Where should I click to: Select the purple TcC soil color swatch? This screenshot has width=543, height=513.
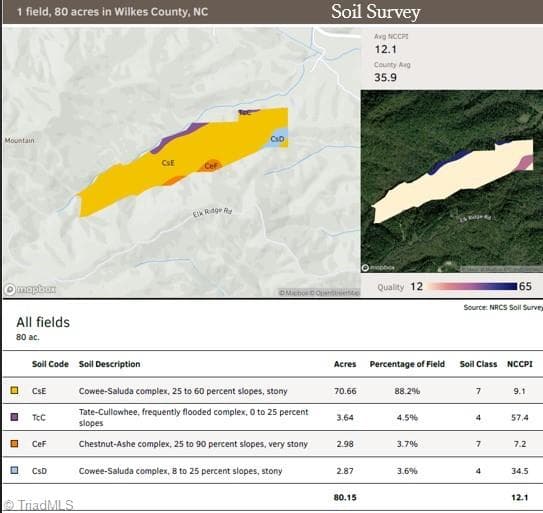tap(14, 417)
